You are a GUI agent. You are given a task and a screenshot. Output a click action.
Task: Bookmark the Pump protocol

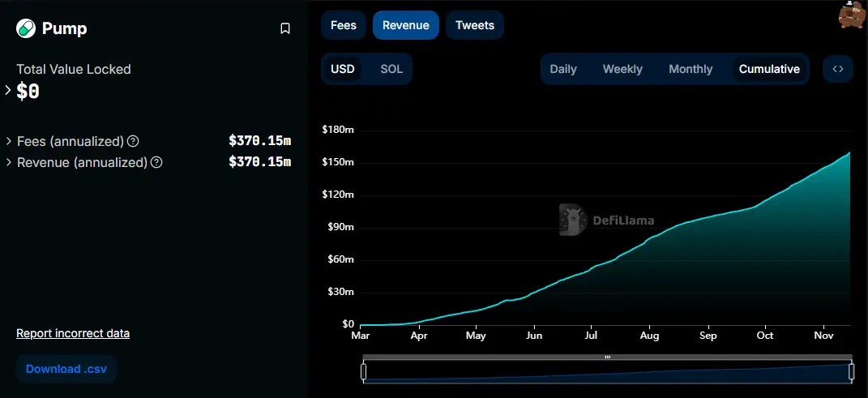tap(285, 29)
